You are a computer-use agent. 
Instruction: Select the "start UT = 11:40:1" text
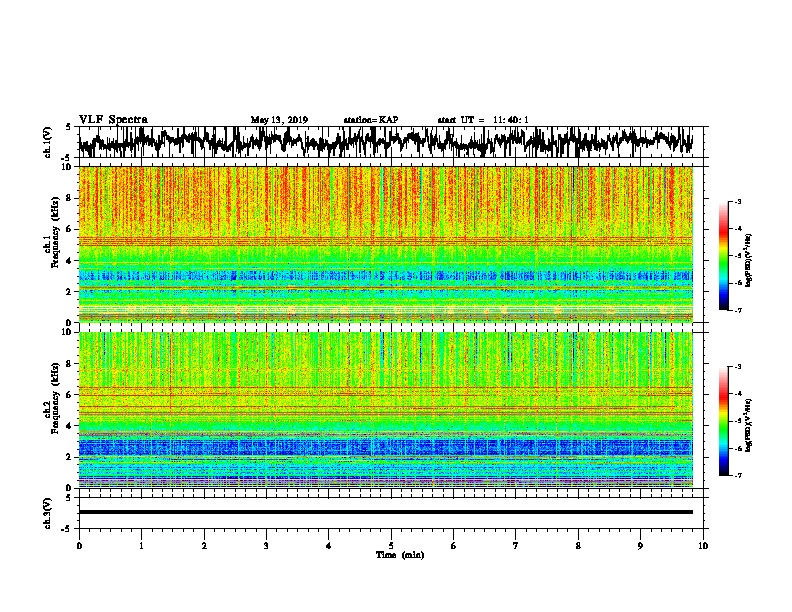483,120
